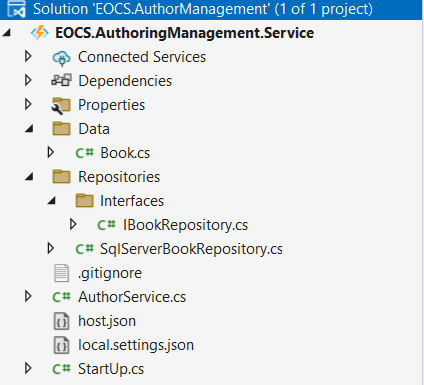Select the AuthorService.cs file
The height and width of the screenshot is (385, 424).
132,297
